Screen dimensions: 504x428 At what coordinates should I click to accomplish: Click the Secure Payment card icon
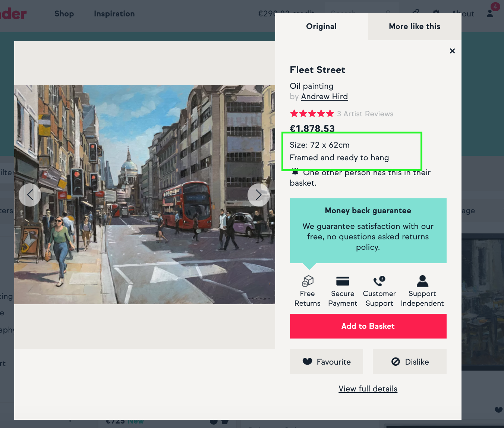click(343, 281)
